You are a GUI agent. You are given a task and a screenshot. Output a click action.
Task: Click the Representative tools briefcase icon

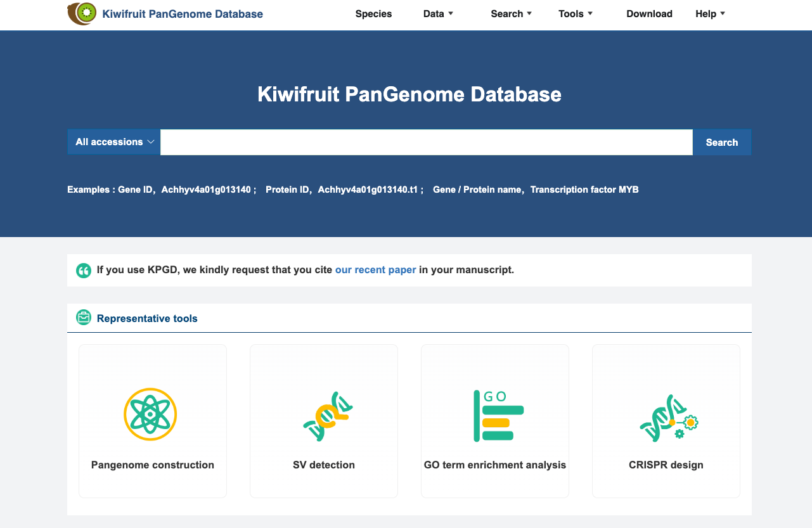[84, 318]
